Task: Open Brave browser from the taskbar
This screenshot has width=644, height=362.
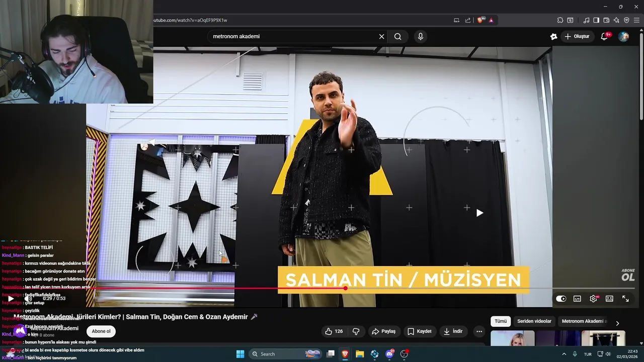Action: (x=345, y=354)
